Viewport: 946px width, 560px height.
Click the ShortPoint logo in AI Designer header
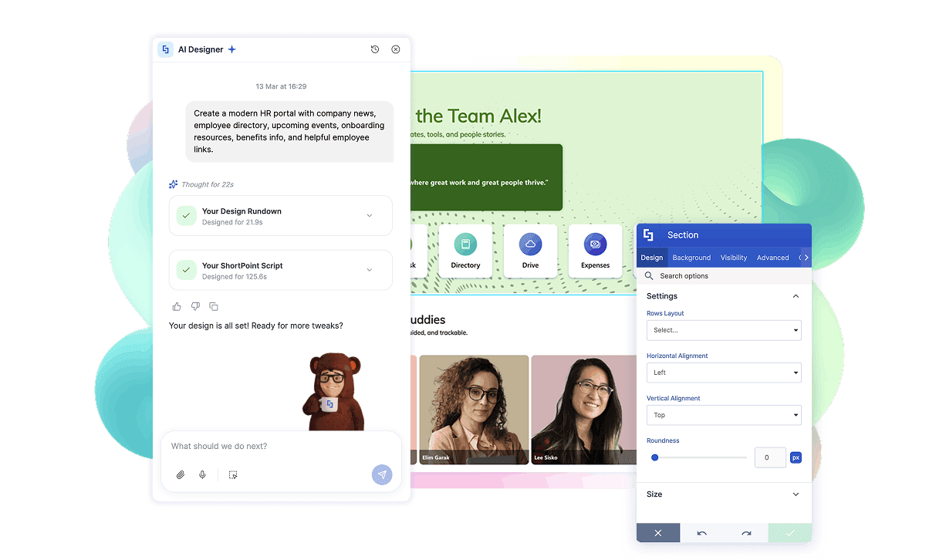165,49
